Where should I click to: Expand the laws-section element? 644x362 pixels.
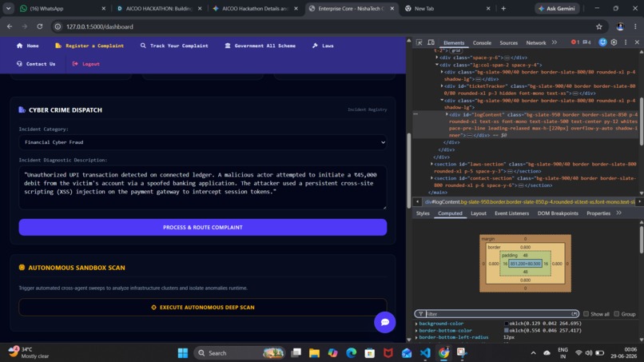pyautogui.click(x=431, y=164)
